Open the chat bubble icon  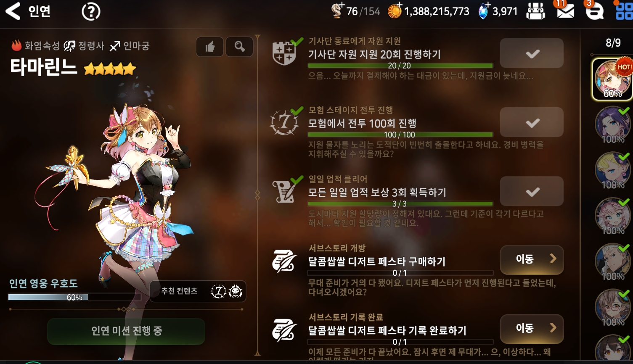coord(594,11)
